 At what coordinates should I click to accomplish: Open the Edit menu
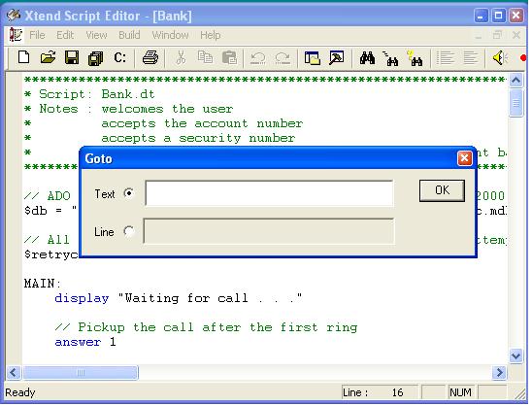tap(65, 35)
